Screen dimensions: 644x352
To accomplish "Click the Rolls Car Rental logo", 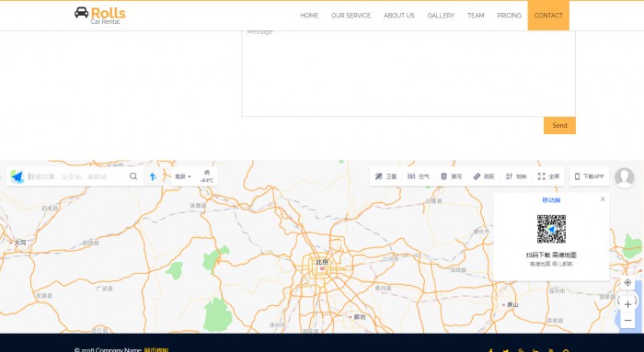I will pos(99,16).
